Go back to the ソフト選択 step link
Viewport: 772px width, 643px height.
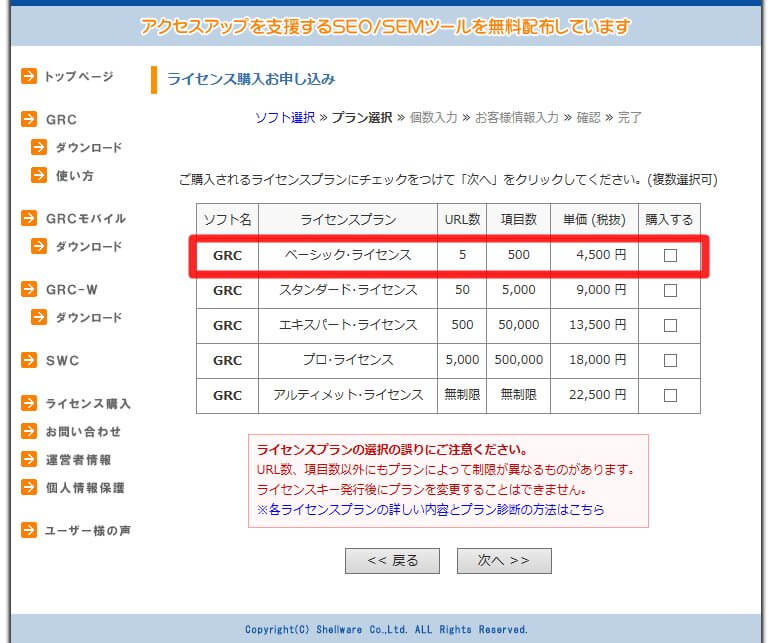tap(285, 118)
